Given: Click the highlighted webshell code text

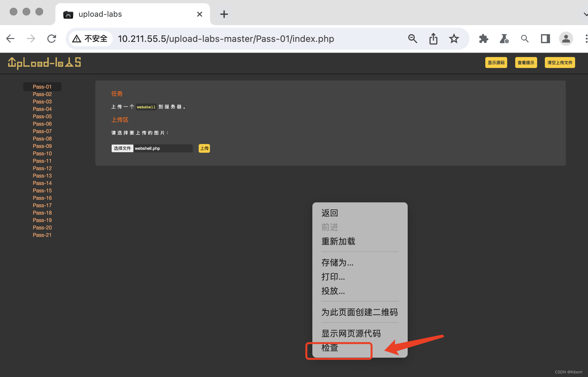Looking at the screenshot, I should coord(146,107).
